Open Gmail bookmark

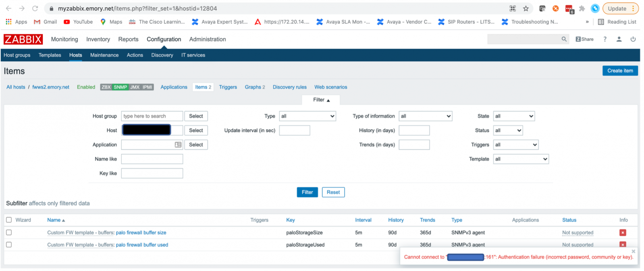(x=45, y=22)
